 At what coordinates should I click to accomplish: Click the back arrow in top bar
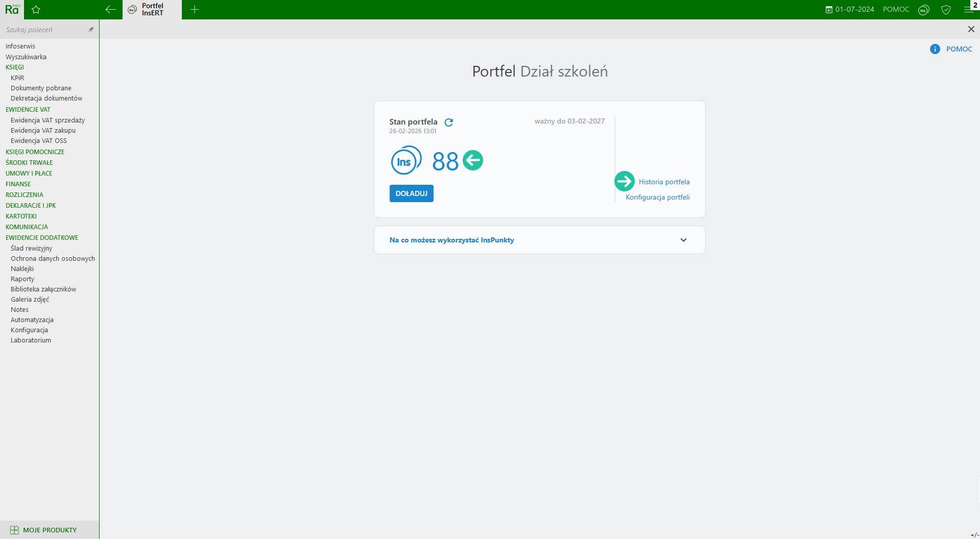(110, 10)
